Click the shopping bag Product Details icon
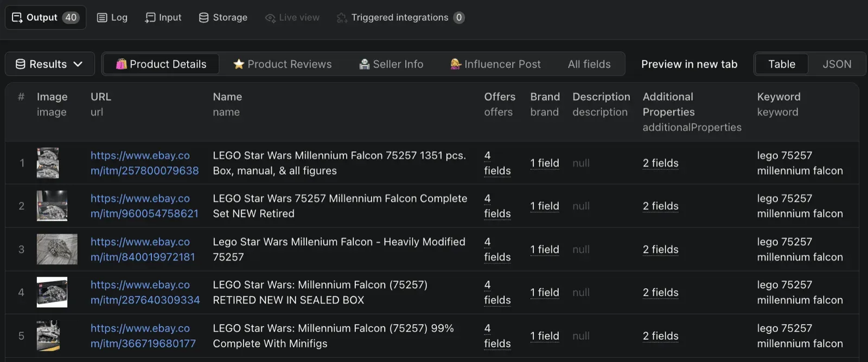The width and height of the screenshot is (868, 362). (x=122, y=64)
